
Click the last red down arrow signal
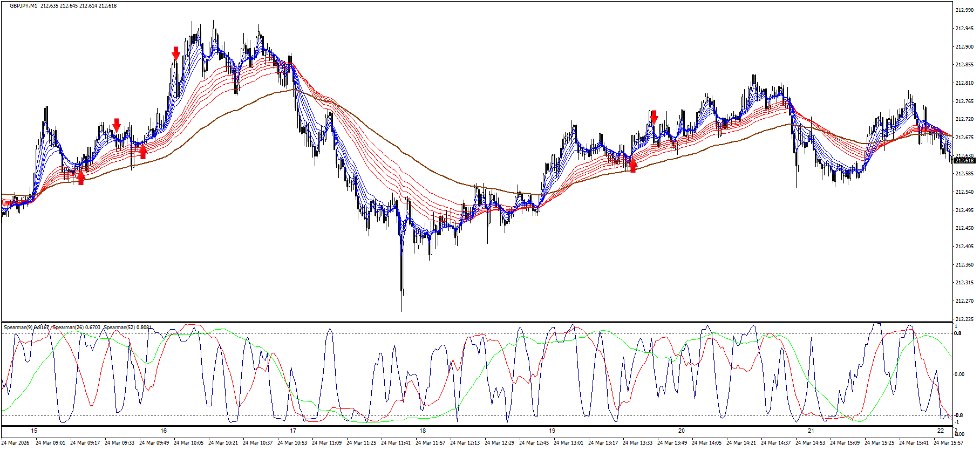point(654,117)
